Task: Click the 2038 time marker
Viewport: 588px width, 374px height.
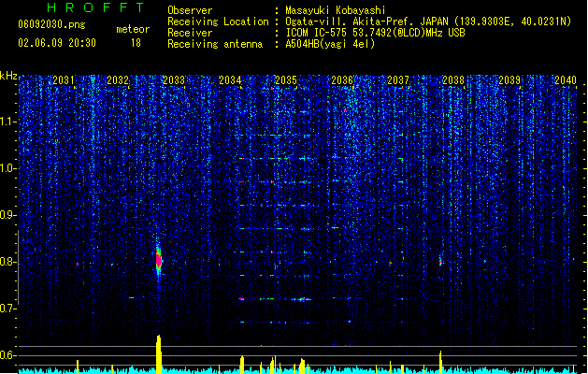Action: [x=453, y=80]
